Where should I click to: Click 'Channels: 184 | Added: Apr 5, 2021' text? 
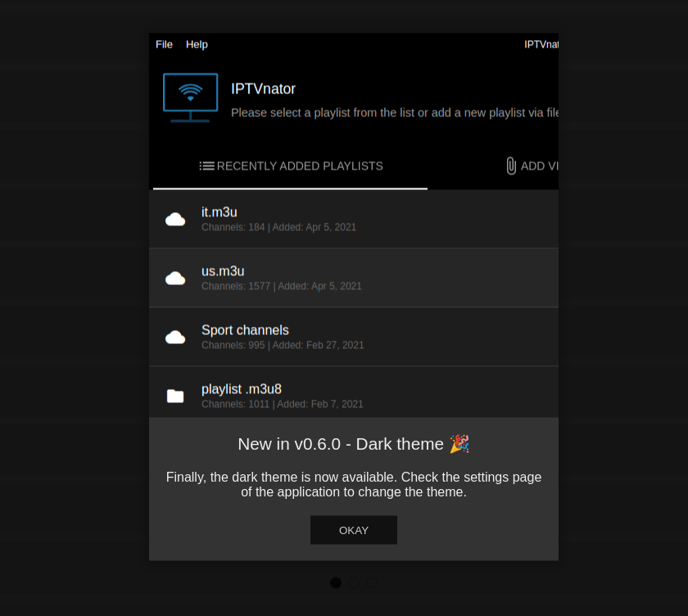(x=278, y=227)
